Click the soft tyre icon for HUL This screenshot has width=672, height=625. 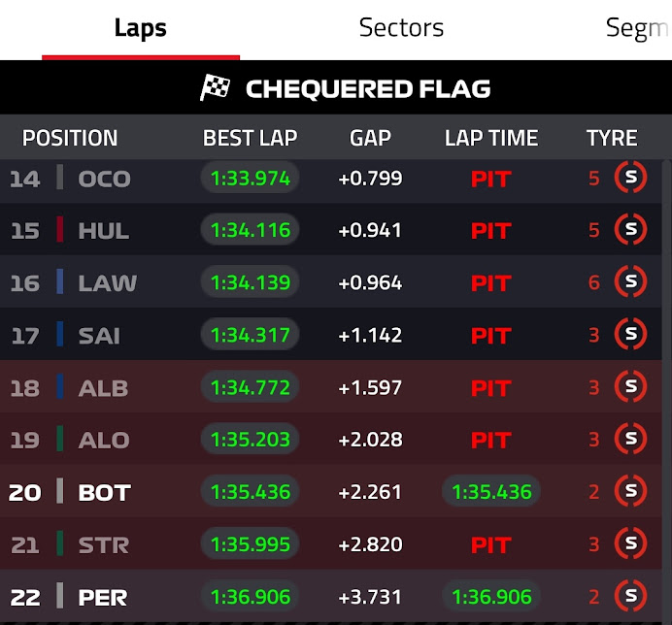tap(630, 231)
